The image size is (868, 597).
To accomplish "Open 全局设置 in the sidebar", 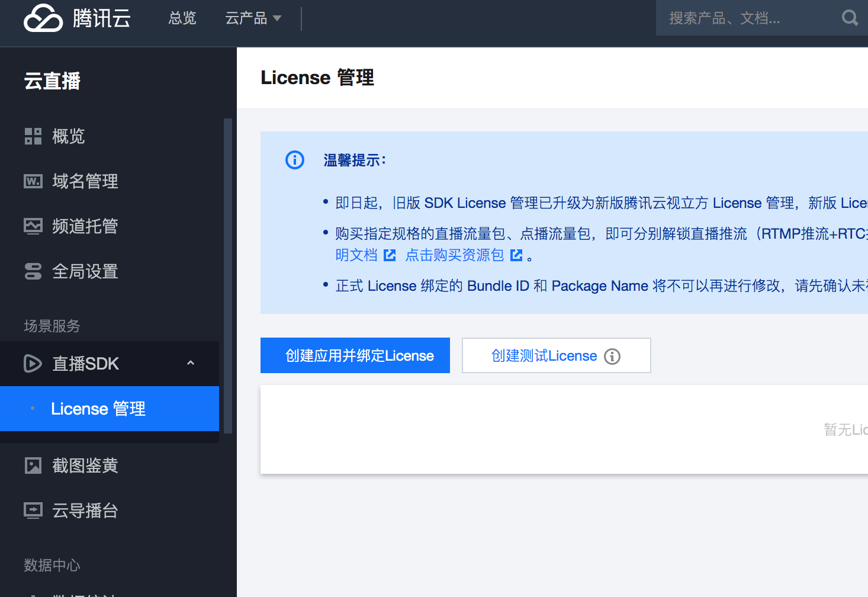I will coord(85,271).
